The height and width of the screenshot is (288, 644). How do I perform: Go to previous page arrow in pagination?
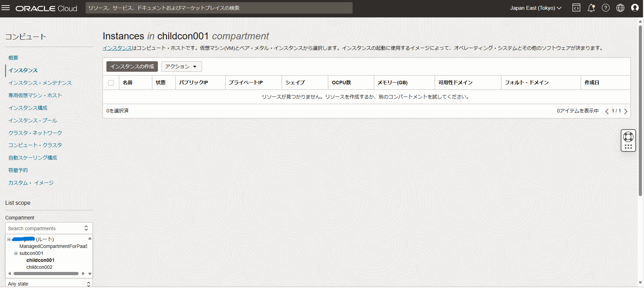[x=607, y=111]
